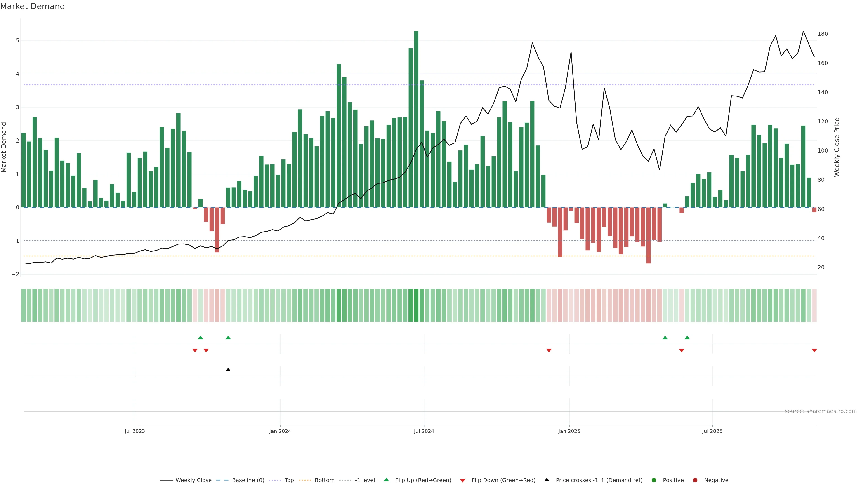Click the Negative red legend dot

pyautogui.click(x=695, y=480)
